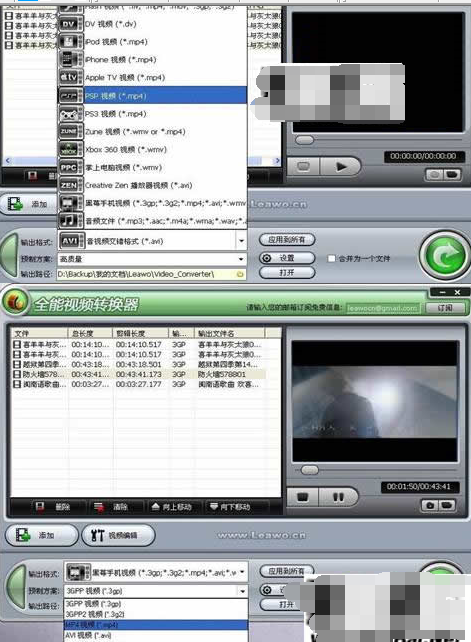Screen dimensions: 471x642
Task: Choose highlighted MP4 视频 (*.mp4) preset option
Action: [156, 625]
